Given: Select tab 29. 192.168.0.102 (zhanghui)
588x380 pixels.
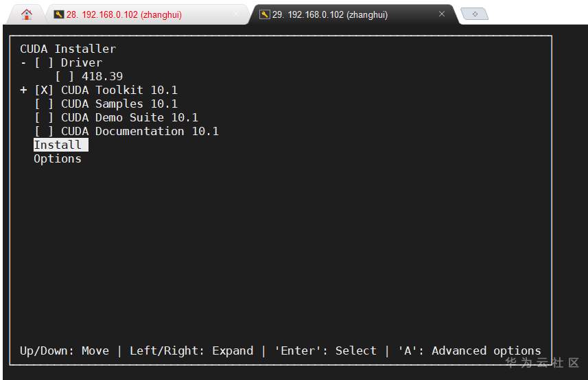Looking at the screenshot, I should point(329,14).
